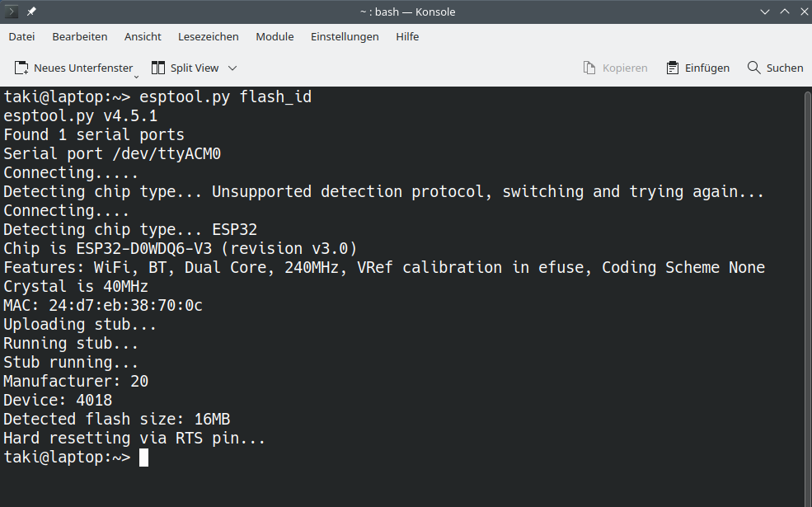The image size is (812, 507).
Task: Open the Ansicht menu
Action: [143, 37]
